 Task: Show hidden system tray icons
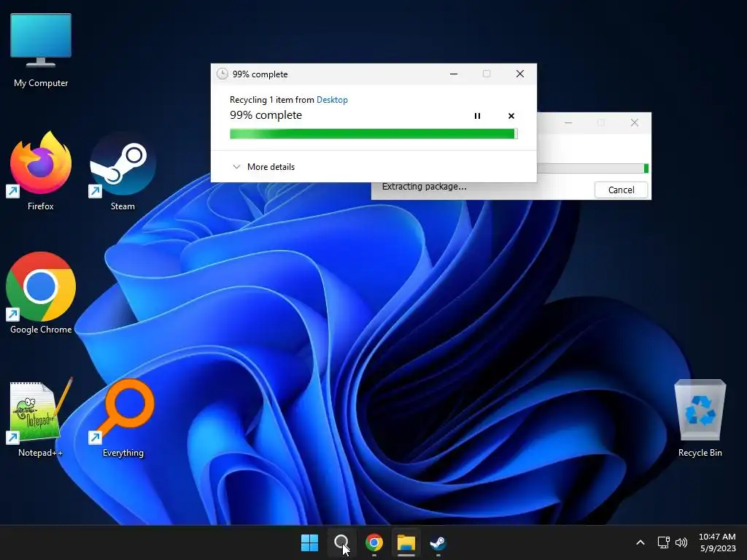coord(640,542)
